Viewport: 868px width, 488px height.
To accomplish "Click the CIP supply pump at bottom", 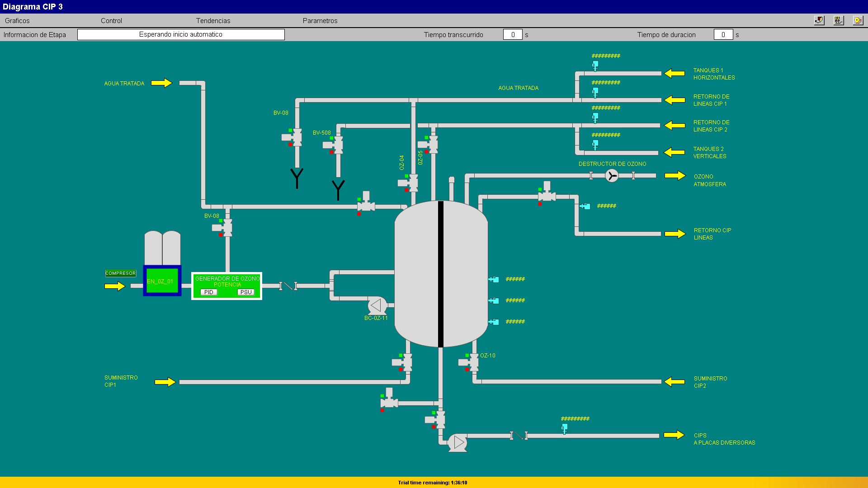I will coord(458,443).
